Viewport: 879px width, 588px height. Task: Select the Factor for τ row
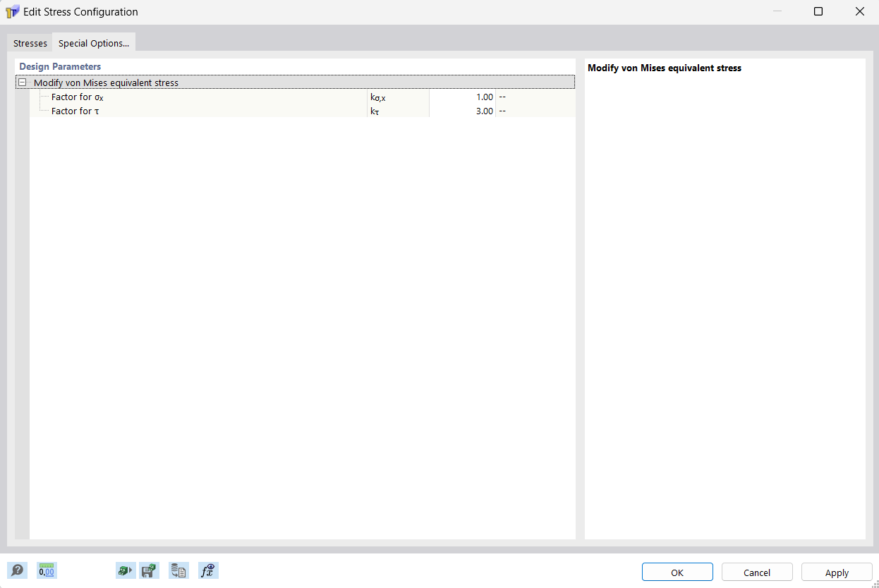click(x=303, y=111)
